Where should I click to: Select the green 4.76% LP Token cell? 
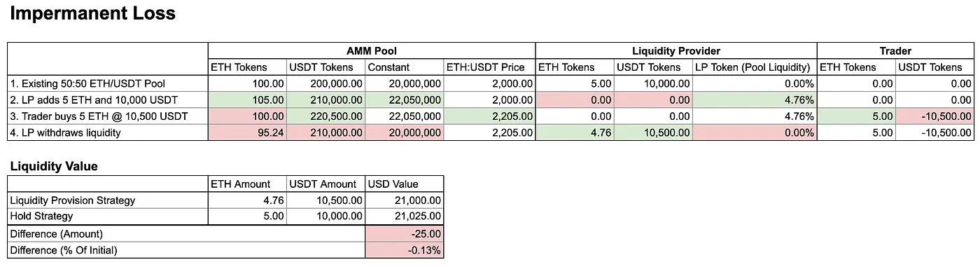755,100
